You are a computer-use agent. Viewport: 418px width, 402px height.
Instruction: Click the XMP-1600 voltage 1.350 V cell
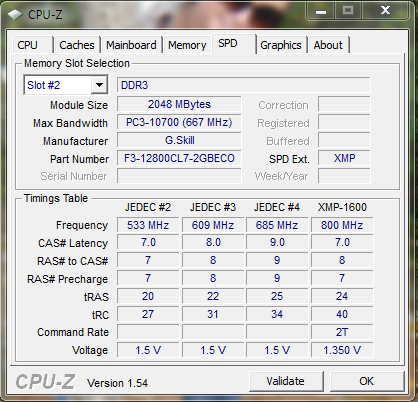342,350
